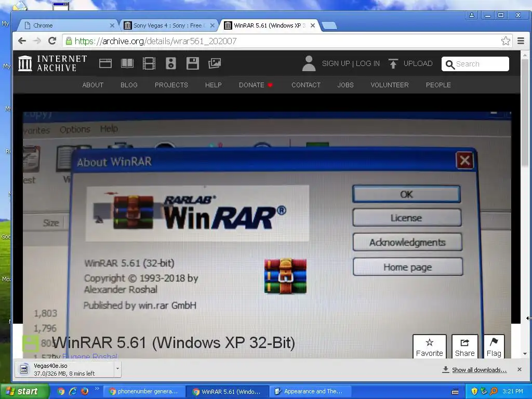Click into the Internet Archive search field
Screen dimensions: 532x399
pos(475,64)
